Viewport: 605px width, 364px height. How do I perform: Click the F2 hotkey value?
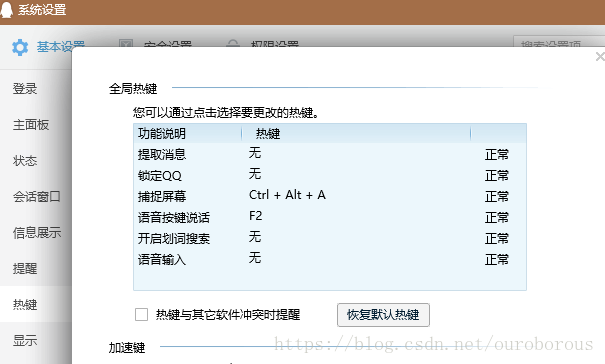point(255,216)
